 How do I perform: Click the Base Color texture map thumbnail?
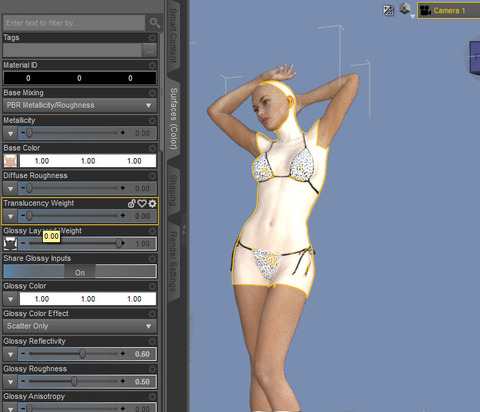(x=10, y=161)
